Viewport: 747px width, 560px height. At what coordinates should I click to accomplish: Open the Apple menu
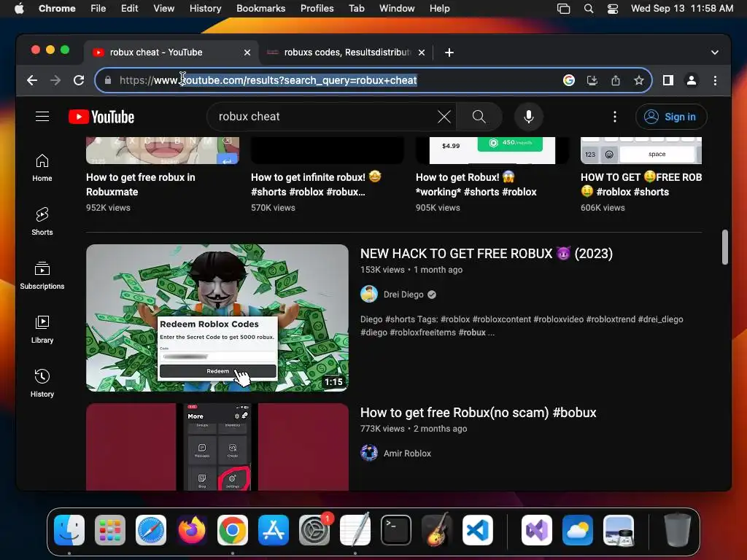pos(19,9)
